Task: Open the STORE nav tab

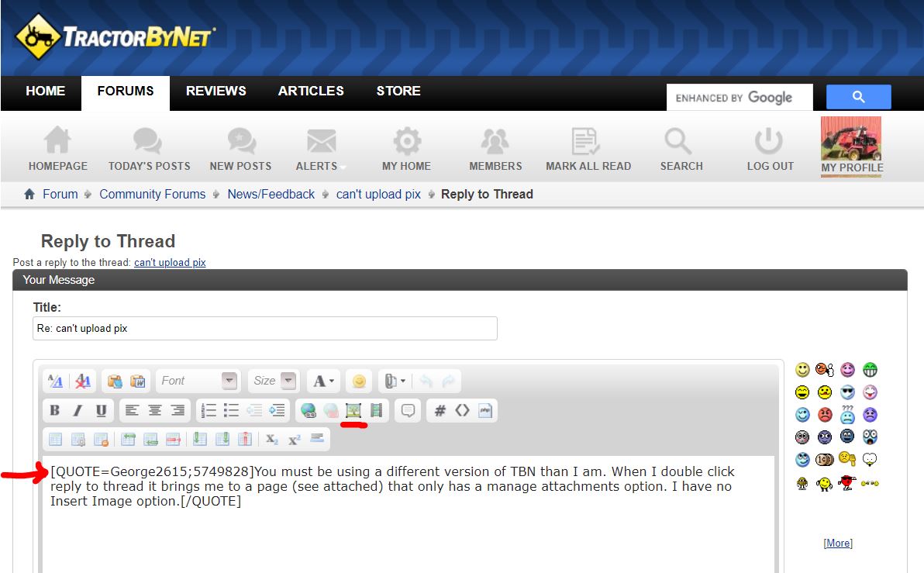Action: (398, 91)
